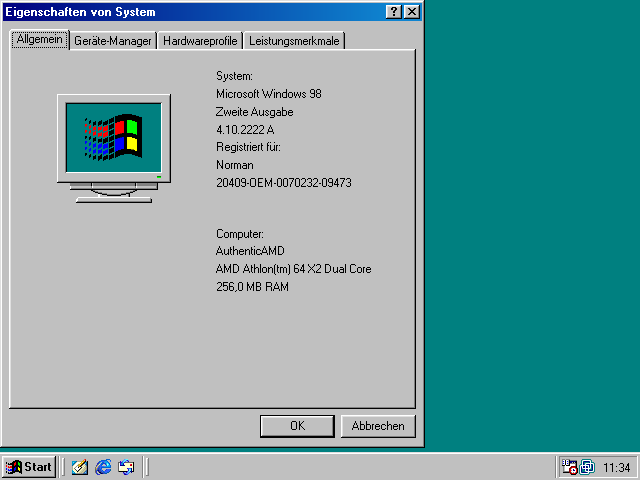Click the question mark help button
This screenshot has width=640, height=480.
393,12
